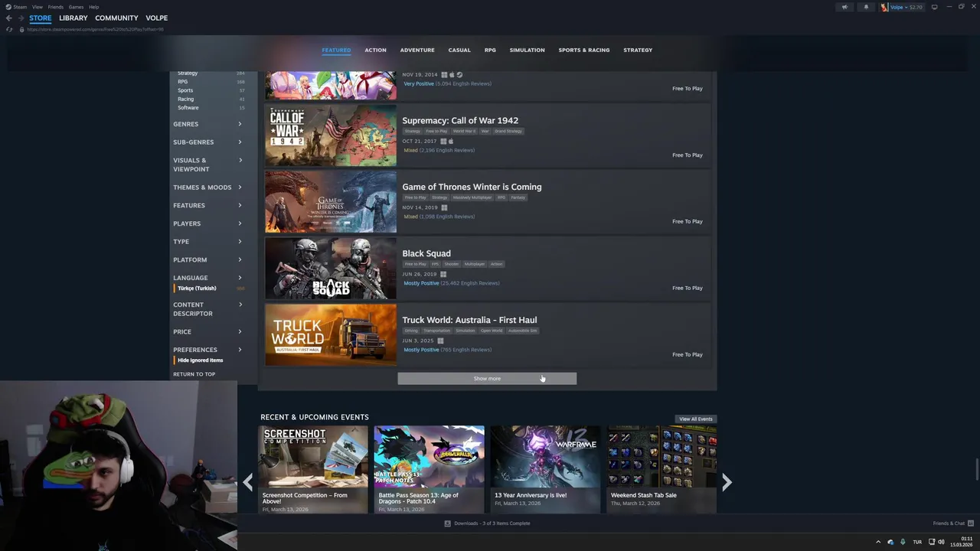This screenshot has width=980, height=551.
Task: Expand the PLAYERS filter
Action: pos(207,223)
